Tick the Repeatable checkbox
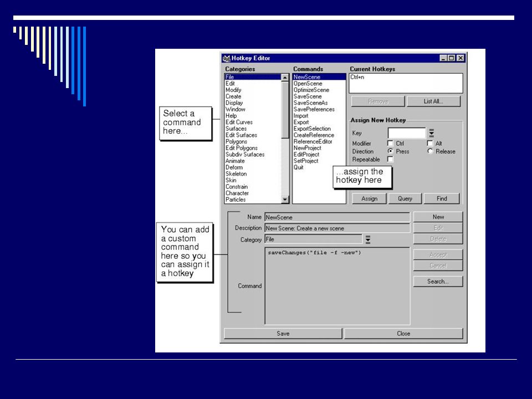 point(390,159)
